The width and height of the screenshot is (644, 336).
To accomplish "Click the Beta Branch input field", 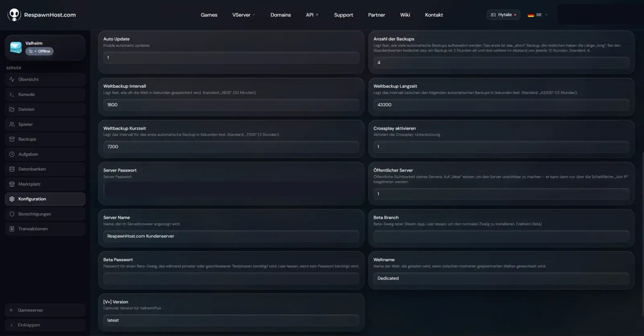I will pos(501,236).
